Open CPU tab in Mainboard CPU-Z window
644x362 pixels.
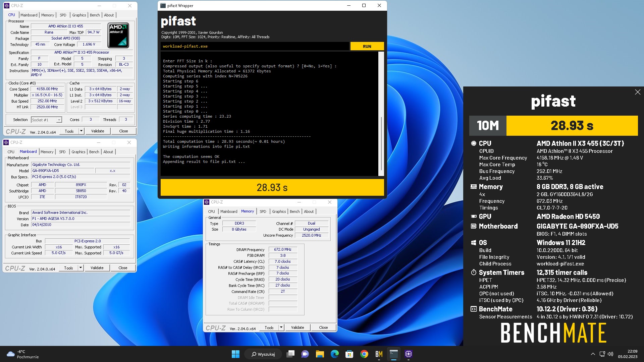pyautogui.click(x=11, y=152)
